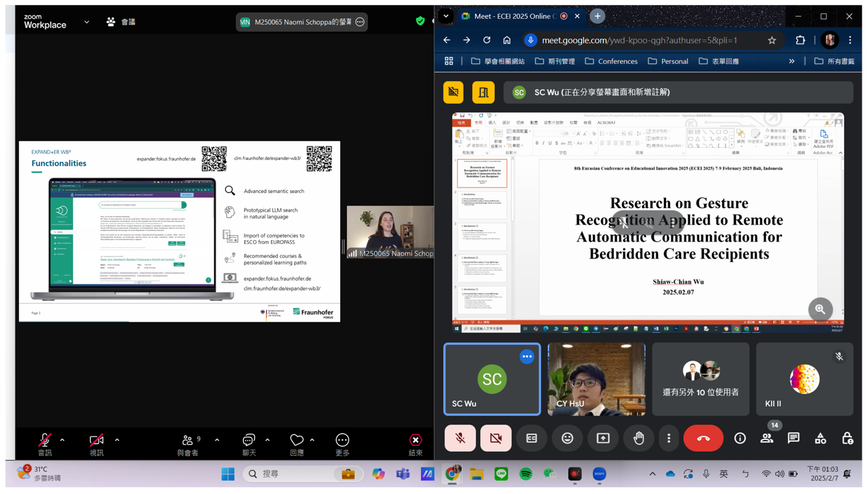Click the raise hand icon in Meet
The height and width of the screenshot is (494, 868).
point(638,438)
